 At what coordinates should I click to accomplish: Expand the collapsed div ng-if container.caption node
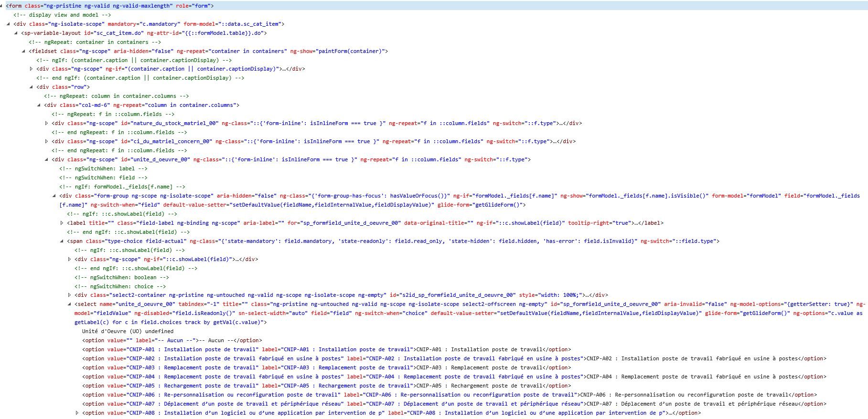point(32,69)
